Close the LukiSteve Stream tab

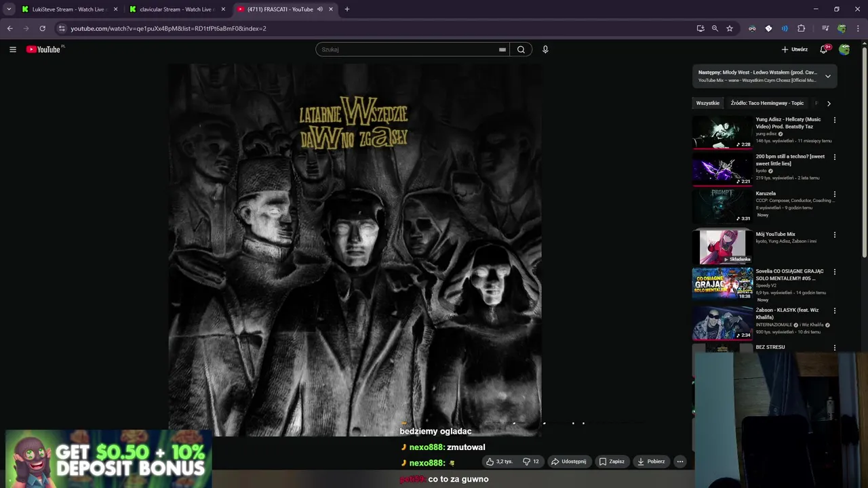[115, 9]
